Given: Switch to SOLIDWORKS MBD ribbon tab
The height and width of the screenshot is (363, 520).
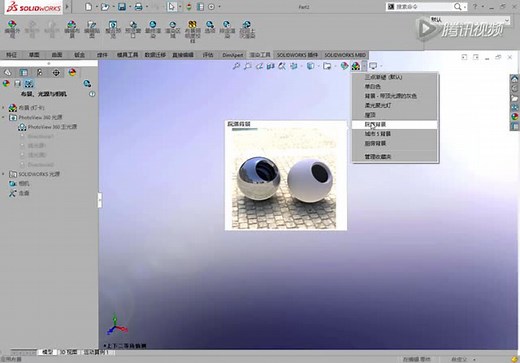Looking at the screenshot, I should click(345, 55).
